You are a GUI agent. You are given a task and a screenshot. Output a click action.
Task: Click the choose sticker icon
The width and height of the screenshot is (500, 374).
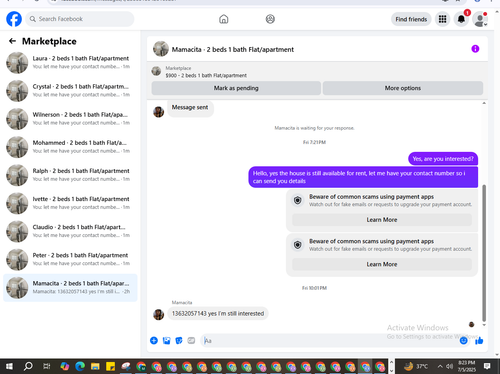(x=179, y=340)
